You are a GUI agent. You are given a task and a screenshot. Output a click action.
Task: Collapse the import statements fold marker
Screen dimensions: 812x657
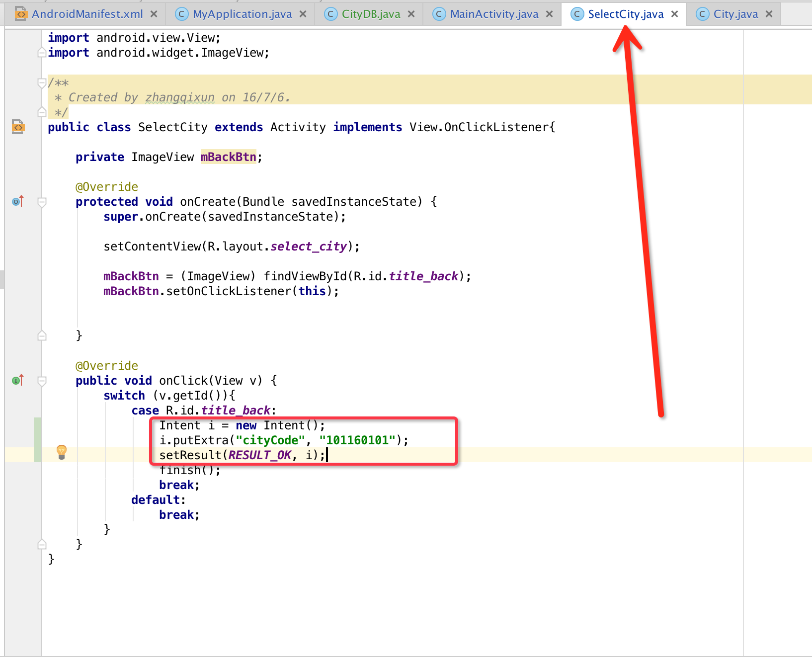(x=42, y=53)
